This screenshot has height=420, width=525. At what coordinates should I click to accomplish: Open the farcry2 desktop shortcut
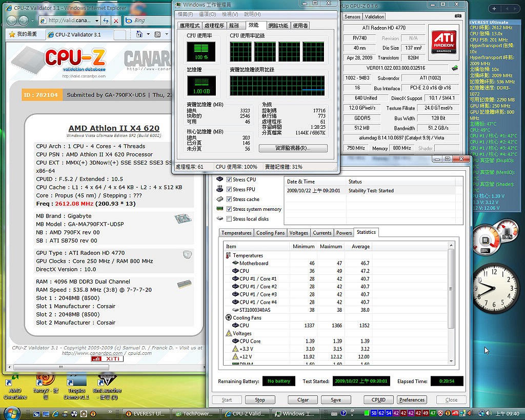tap(46, 388)
